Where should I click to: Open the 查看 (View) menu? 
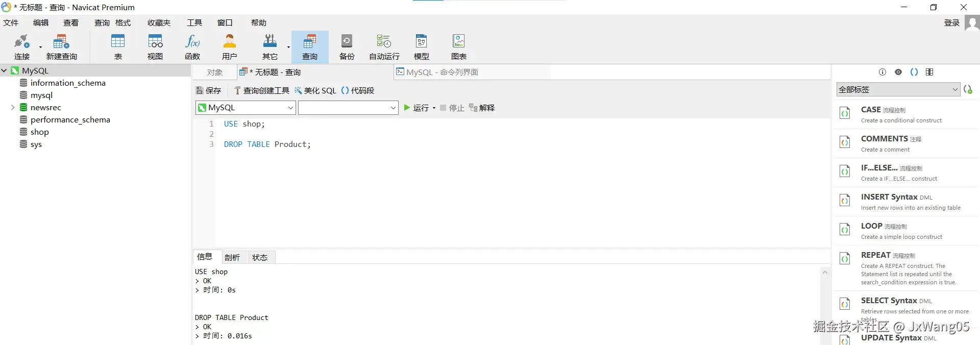click(x=71, y=23)
